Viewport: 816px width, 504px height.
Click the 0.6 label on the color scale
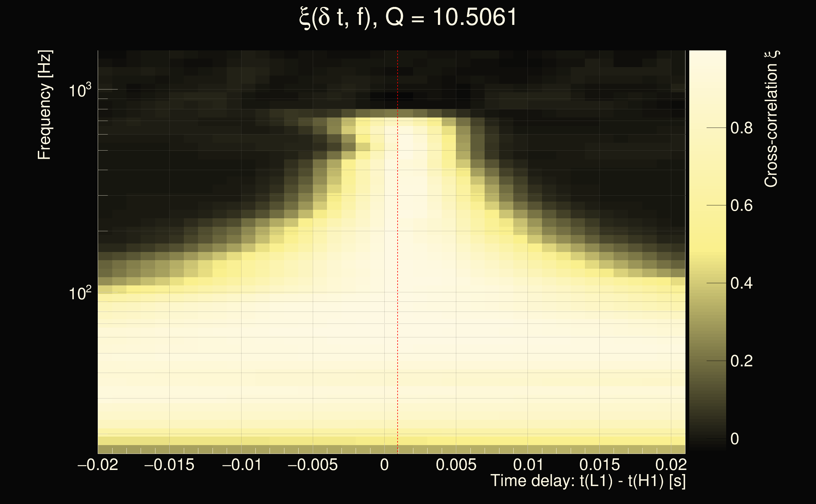point(741,206)
